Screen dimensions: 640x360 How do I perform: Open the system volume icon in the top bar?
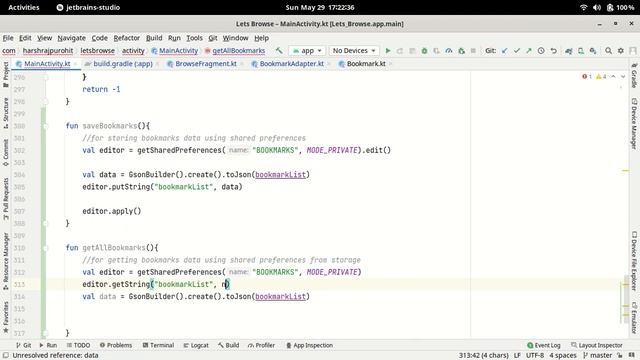[x=597, y=7]
